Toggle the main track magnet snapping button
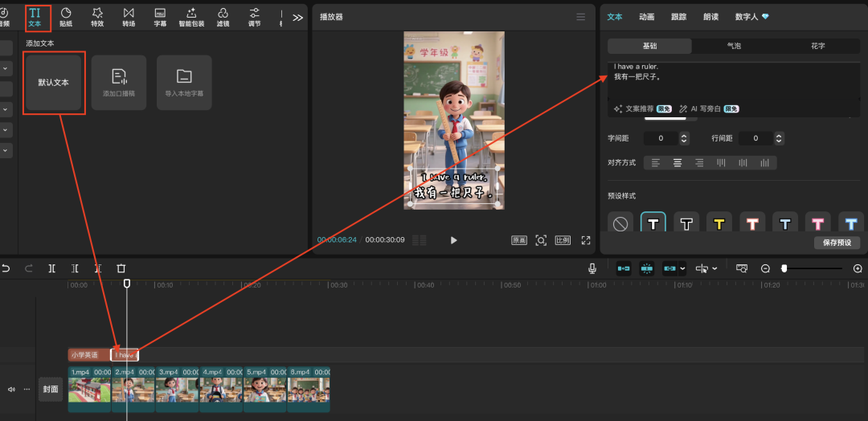 tap(623, 268)
